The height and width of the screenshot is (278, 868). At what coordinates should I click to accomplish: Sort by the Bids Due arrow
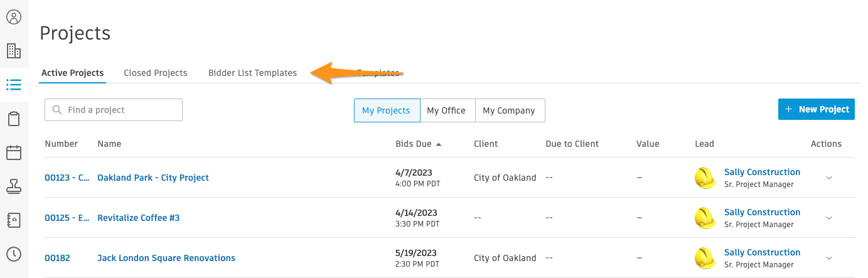point(439,144)
